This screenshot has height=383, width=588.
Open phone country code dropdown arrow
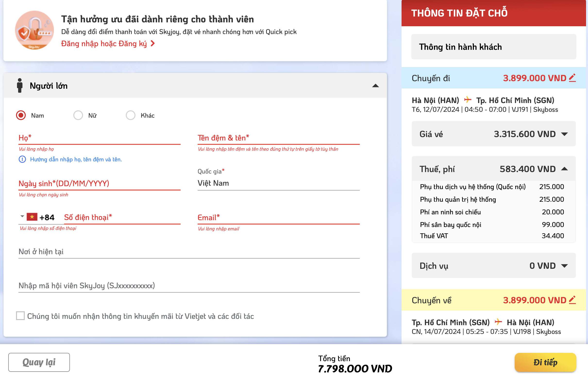(x=22, y=216)
